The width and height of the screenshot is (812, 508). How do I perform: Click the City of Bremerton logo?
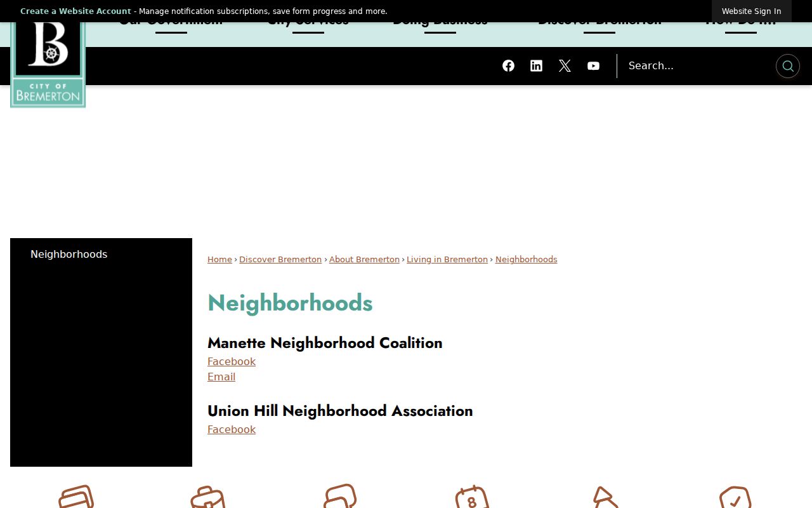[x=48, y=65]
